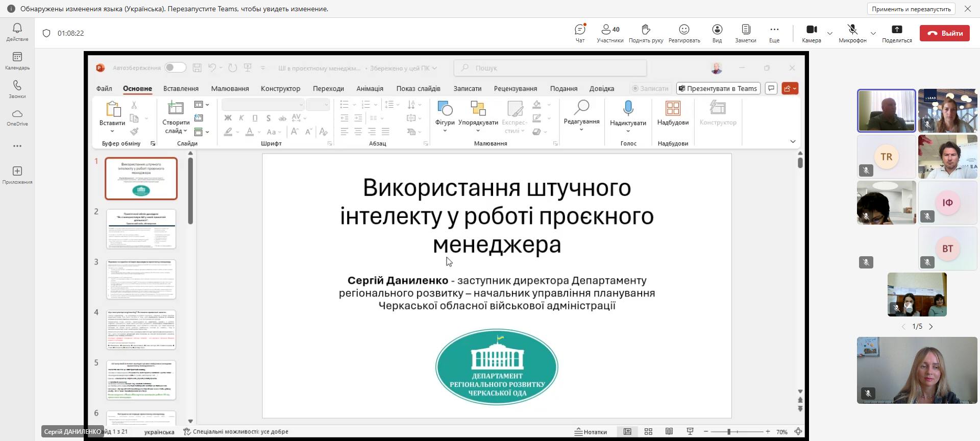Toggle the Автозбереження autosave switch

175,67
